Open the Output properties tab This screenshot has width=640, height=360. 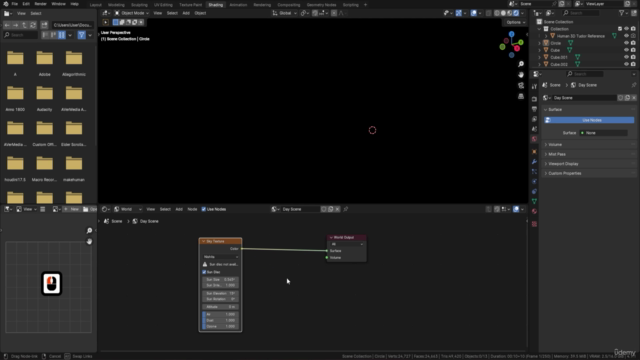pyautogui.click(x=534, y=109)
